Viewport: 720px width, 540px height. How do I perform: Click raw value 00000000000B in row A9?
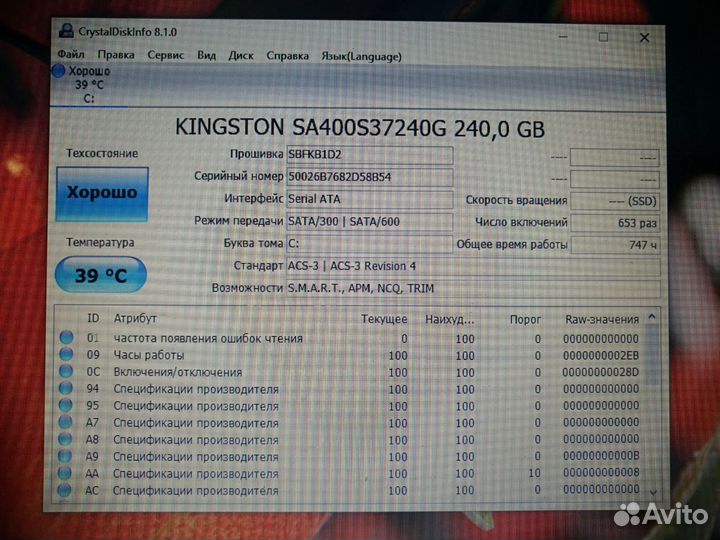(x=601, y=456)
